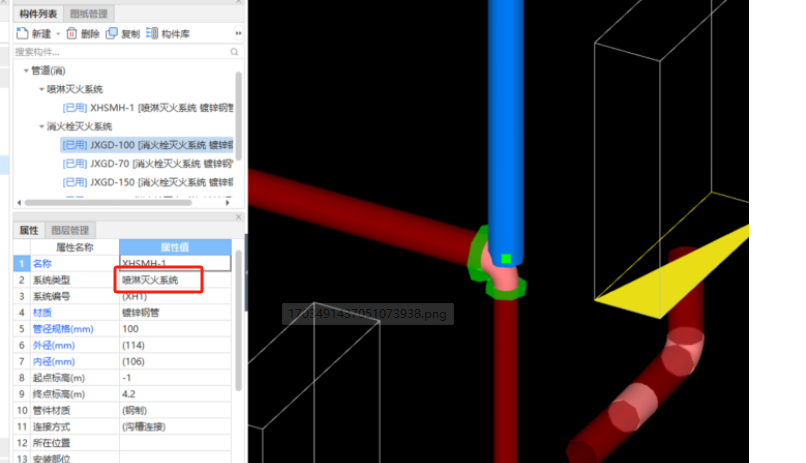This screenshot has width=806, height=463.
Task: Click the component list scroll-left arrow
Action: click(20, 202)
